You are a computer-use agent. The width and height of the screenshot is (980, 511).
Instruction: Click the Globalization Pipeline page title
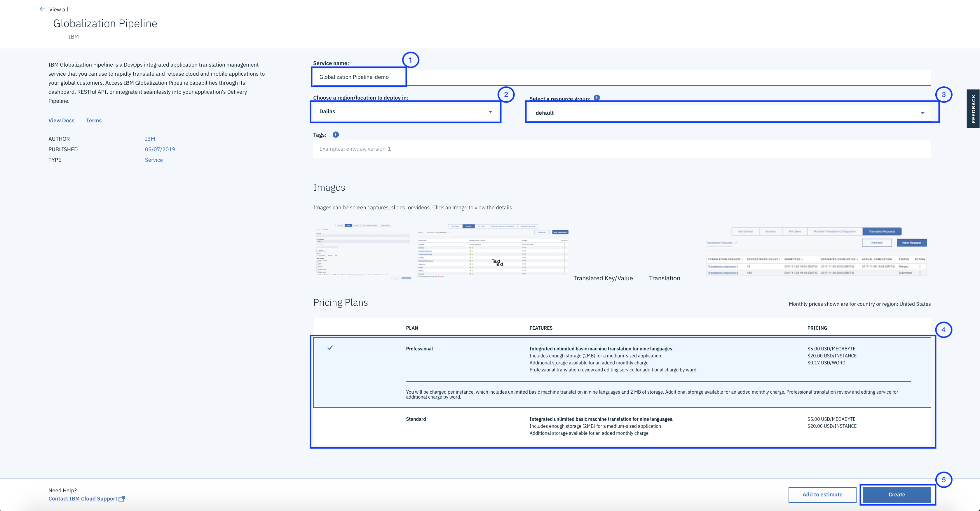click(x=105, y=24)
